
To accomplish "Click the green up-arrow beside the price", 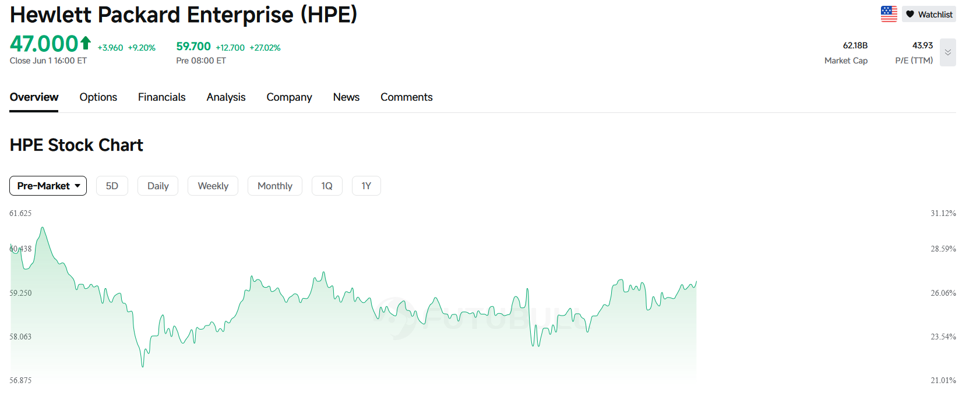I will click(86, 43).
